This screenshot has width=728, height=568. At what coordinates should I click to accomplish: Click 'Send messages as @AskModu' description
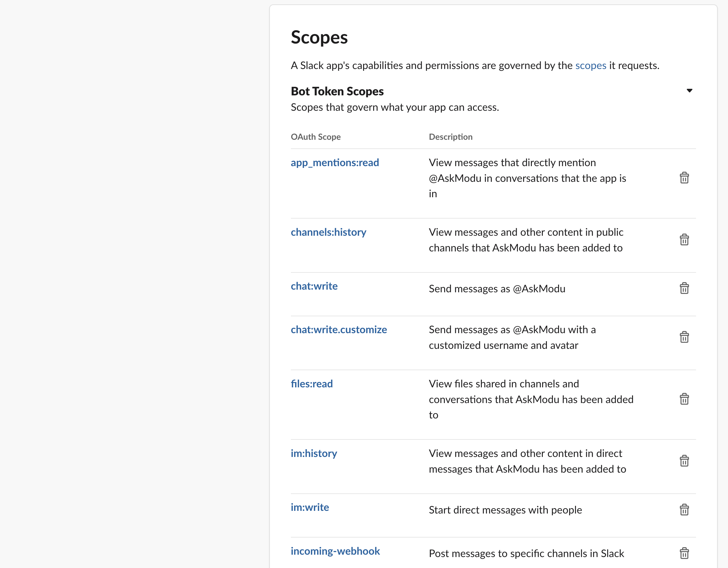[x=497, y=289]
